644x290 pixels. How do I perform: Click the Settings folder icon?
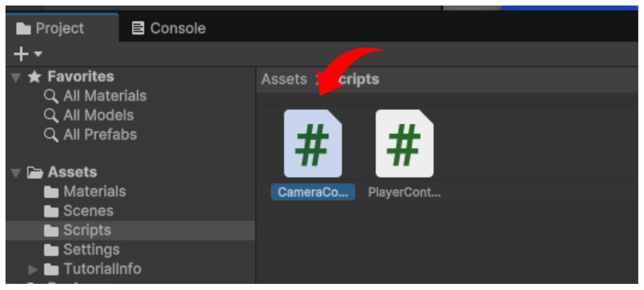pos(51,250)
